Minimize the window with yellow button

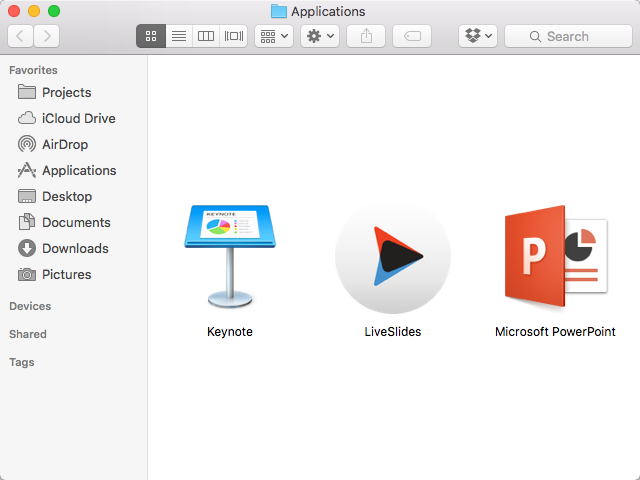[x=34, y=11]
